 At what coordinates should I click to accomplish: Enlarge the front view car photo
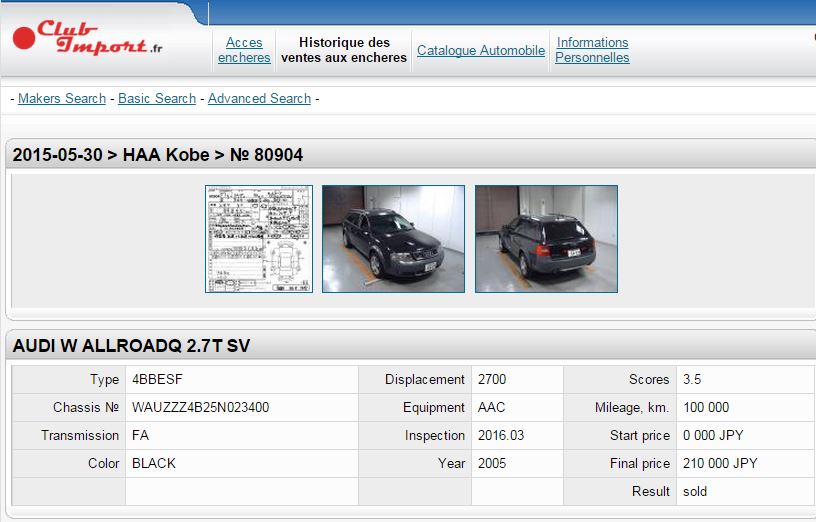(393, 239)
